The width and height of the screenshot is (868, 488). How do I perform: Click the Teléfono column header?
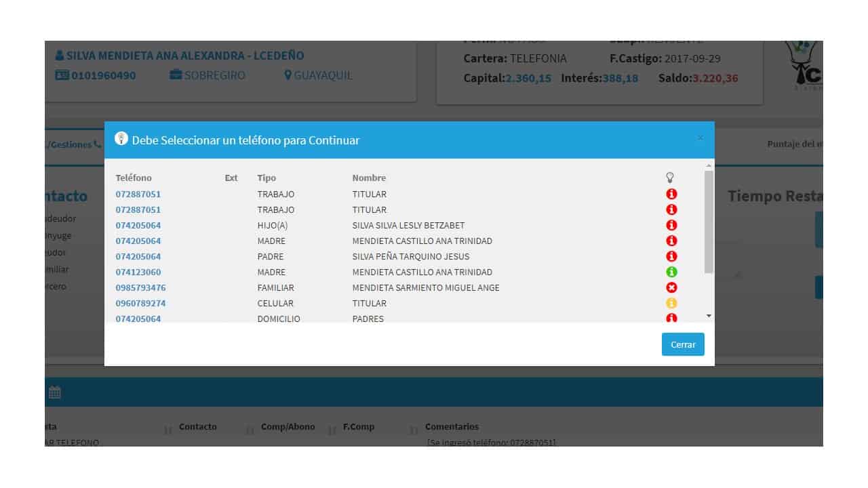(x=134, y=178)
